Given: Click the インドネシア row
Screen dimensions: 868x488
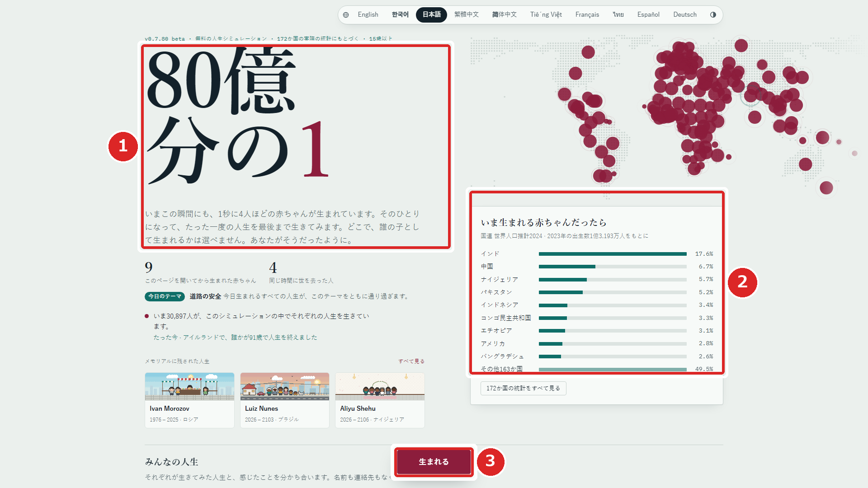Looking at the screenshot, I should (597, 305).
